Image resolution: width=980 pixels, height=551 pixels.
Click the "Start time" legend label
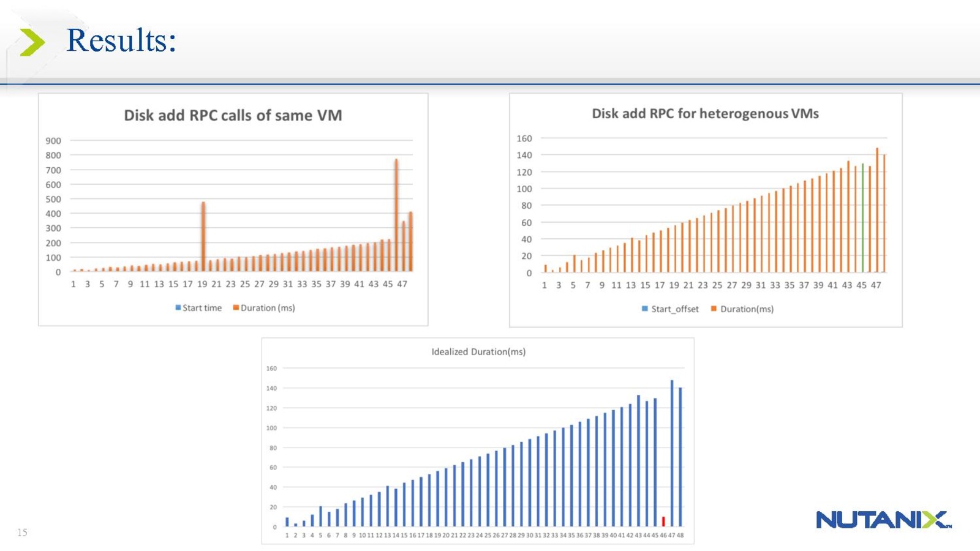pos(202,307)
